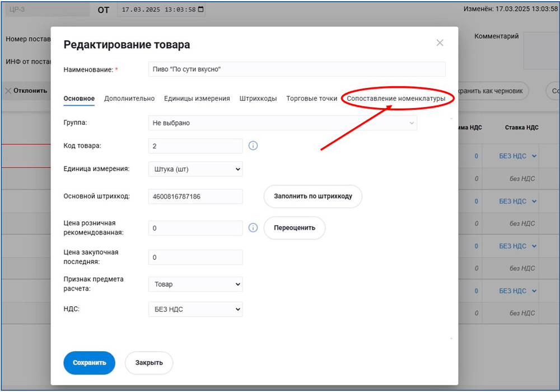Focus the Основной штрихкод input field
560x392 pixels.
pos(195,197)
